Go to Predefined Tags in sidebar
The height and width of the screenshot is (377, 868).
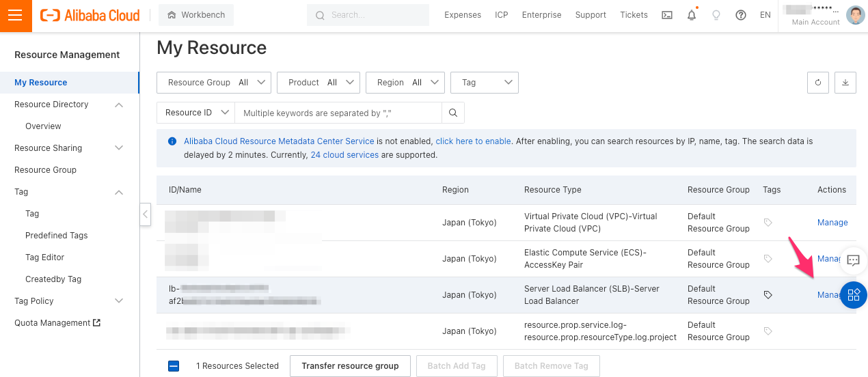coord(57,236)
